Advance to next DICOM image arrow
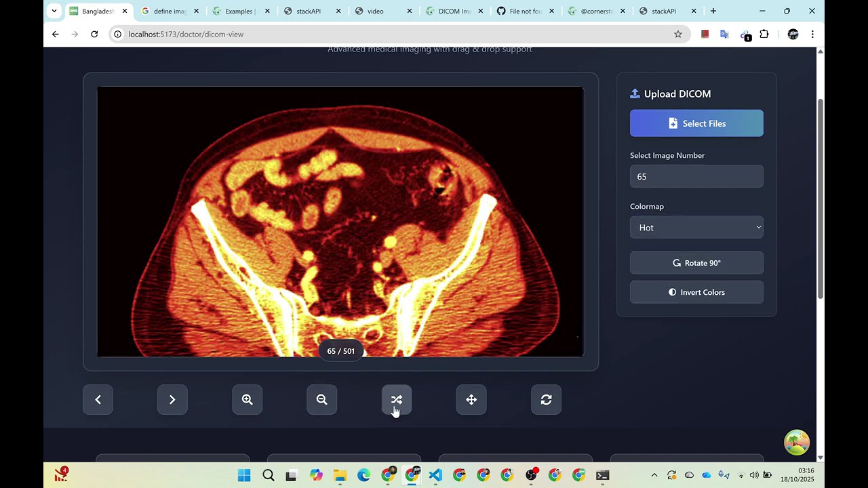 (172, 400)
